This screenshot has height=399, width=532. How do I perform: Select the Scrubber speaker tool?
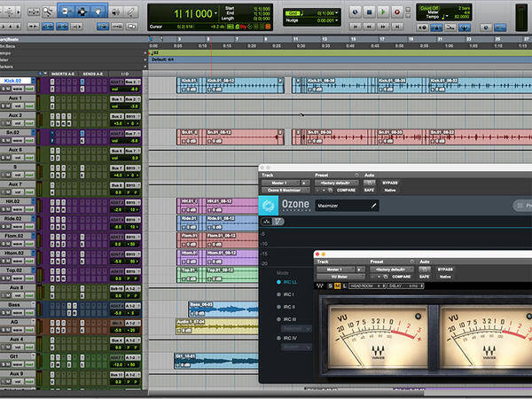[x=115, y=12]
